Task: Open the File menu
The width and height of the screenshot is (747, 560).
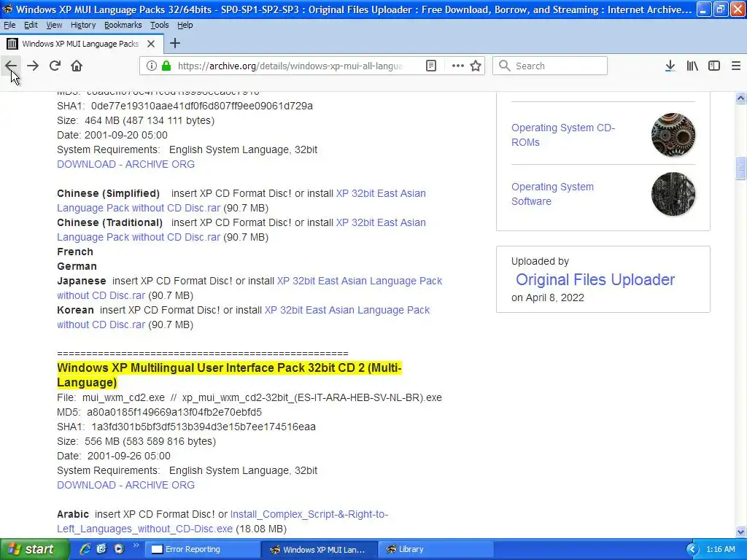Action: click(x=9, y=25)
